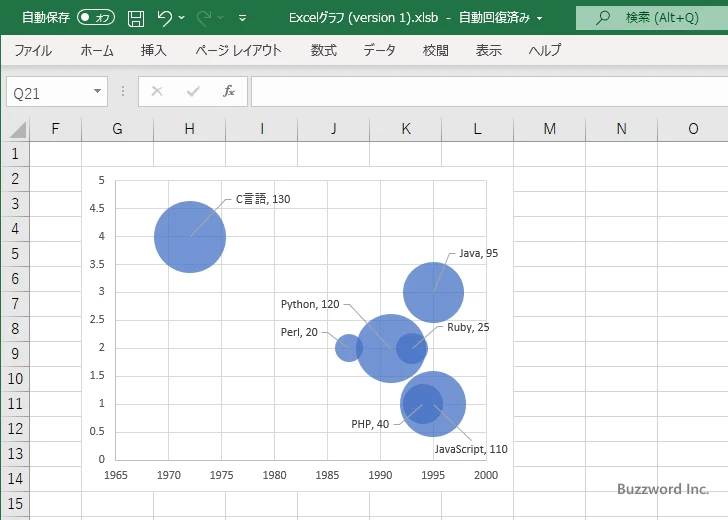
Task: Click the 'Java, 95' data label
Action: click(479, 253)
